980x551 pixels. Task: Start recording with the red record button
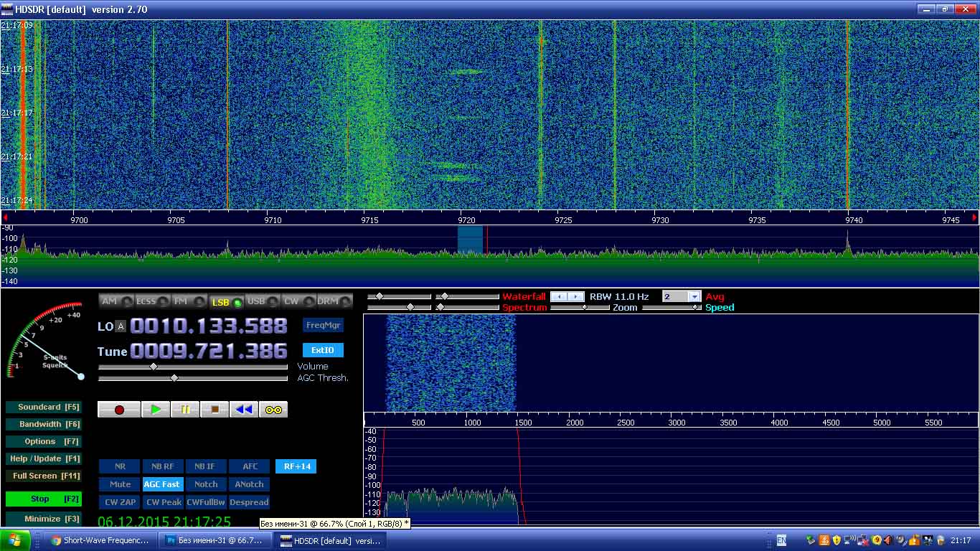click(119, 410)
